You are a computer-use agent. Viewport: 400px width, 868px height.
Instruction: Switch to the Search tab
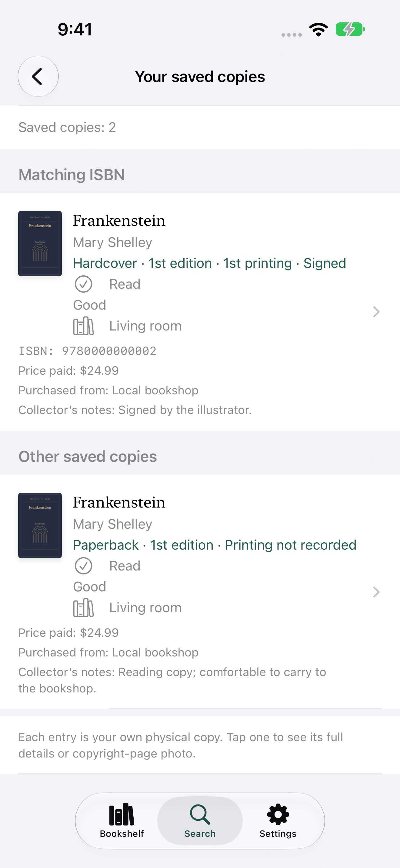click(200, 820)
